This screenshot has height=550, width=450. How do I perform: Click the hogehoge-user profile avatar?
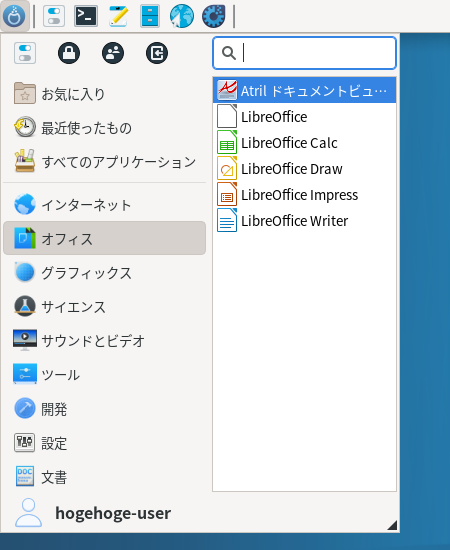[x=28, y=512]
